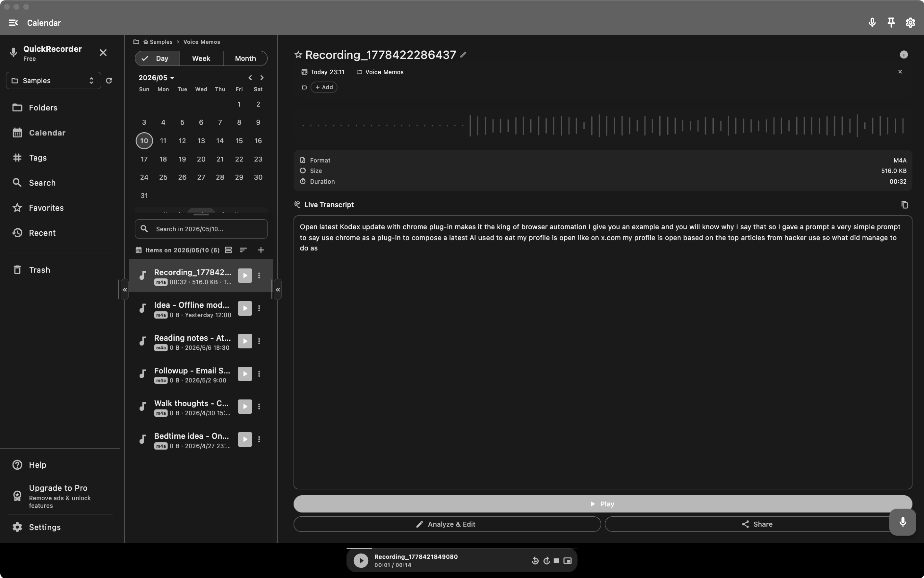
Task: Refresh the library with the reload icon
Action: (x=109, y=80)
